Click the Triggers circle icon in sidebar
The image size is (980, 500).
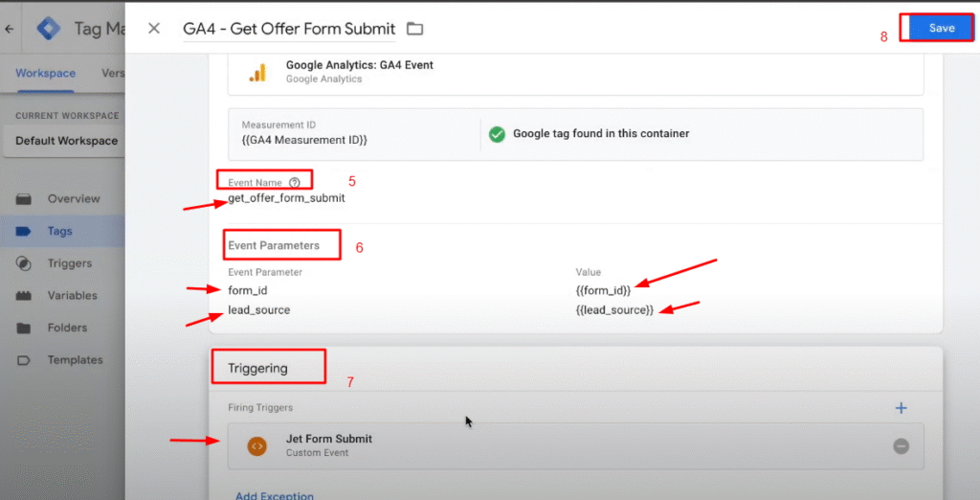pyautogui.click(x=23, y=263)
